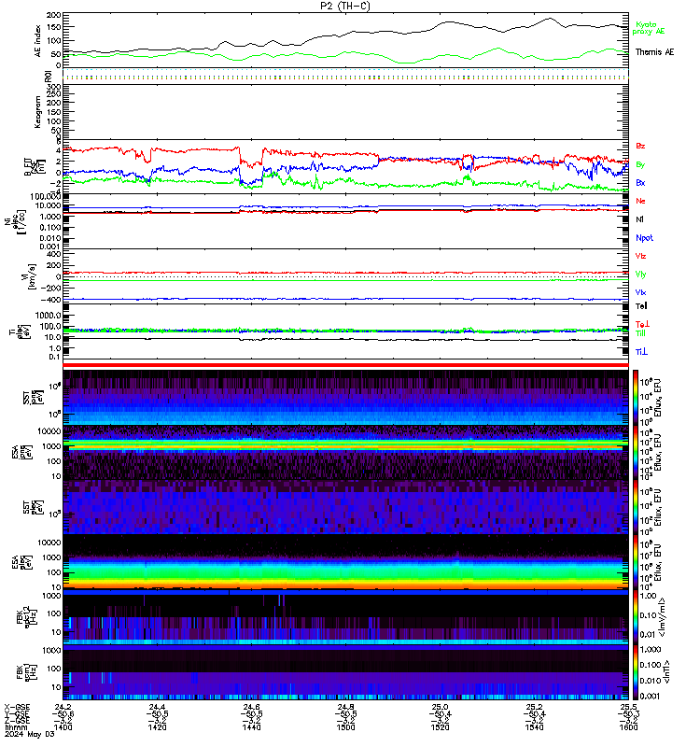
Task: Click the <|nT|> FBK scm1 color bar
Action: click(636, 671)
